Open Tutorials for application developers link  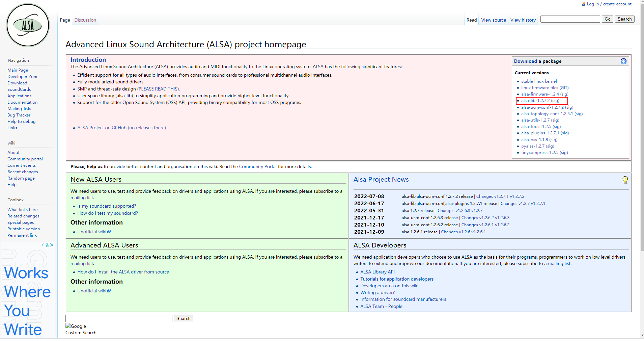point(397,279)
